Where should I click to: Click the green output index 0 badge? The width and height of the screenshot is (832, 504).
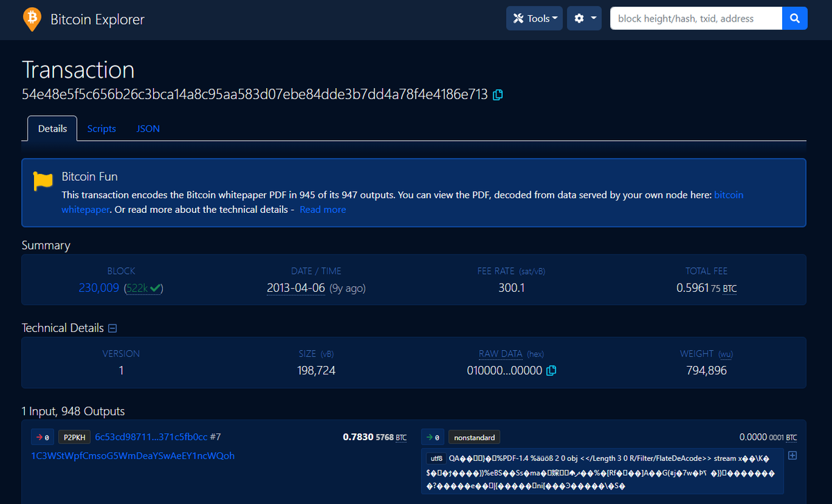[x=433, y=437]
